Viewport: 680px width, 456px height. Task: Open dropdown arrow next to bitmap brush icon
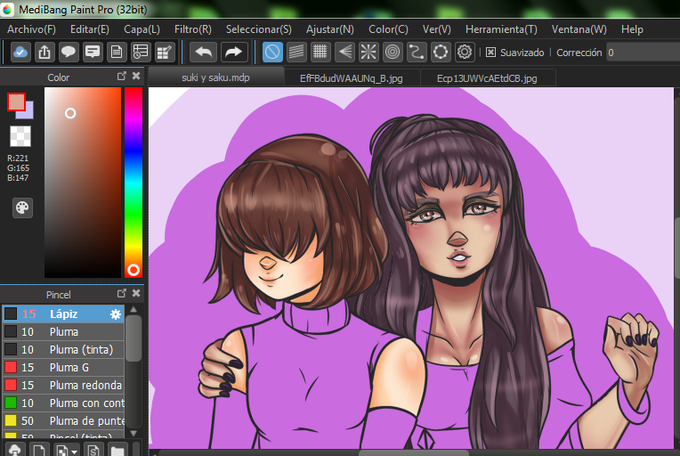(74, 451)
